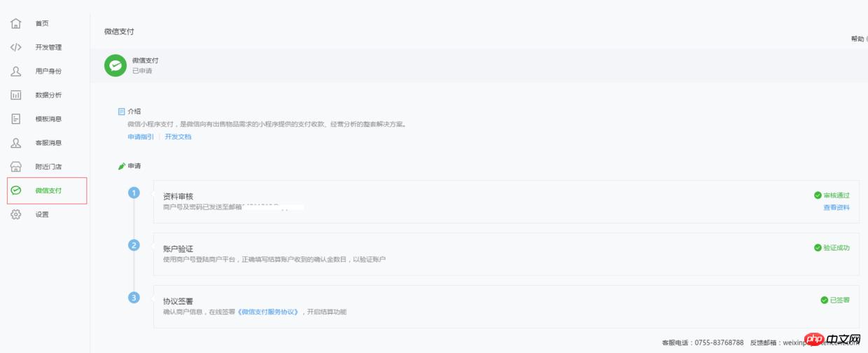The image size is (868, 353).
Task: Click the home (首页) house icon
Action: pyautogui.click(x=16, y=23)
